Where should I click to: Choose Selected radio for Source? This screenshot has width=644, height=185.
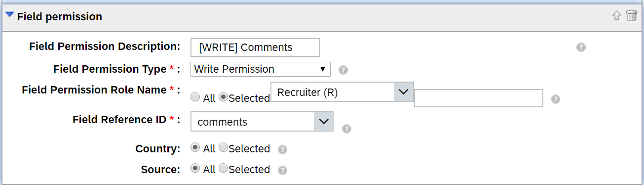(x=223, y=168)
